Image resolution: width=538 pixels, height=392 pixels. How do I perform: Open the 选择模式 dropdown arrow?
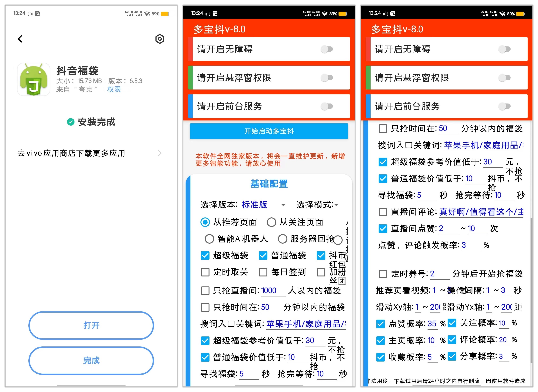click(x=336, y=205)
